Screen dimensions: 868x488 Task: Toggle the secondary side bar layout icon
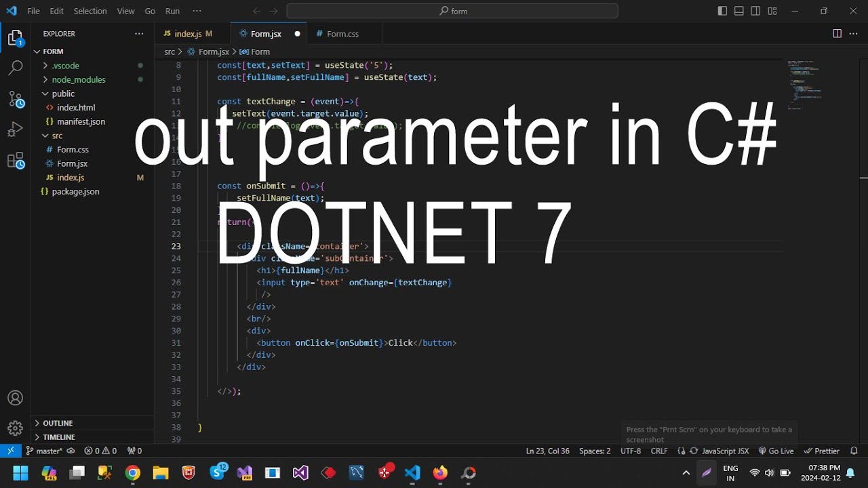755,11
